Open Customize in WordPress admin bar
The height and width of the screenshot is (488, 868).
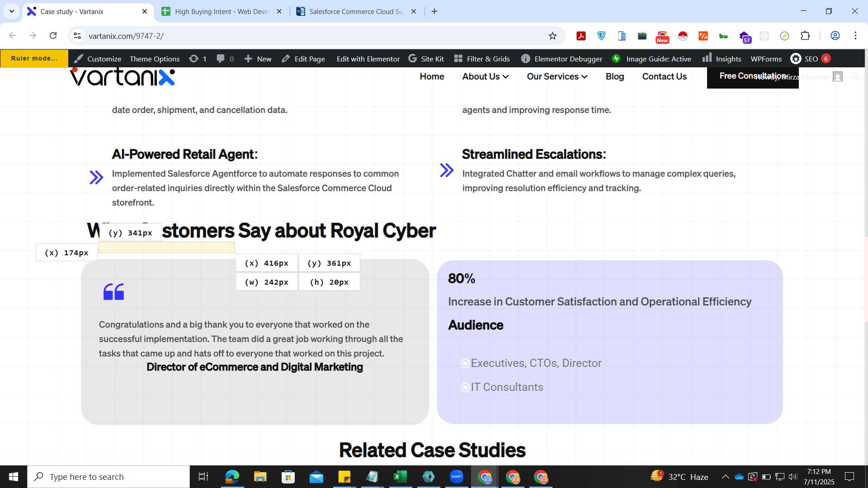98,59
